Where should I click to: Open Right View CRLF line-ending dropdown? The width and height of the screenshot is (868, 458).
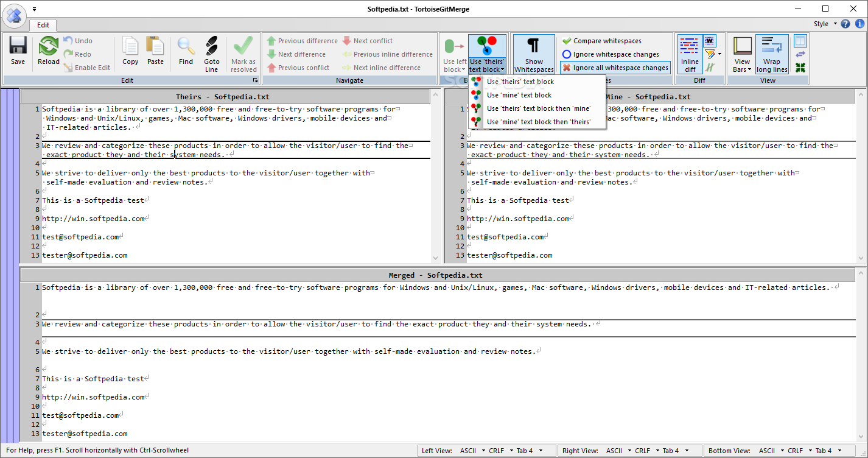[x=646, y=451]
